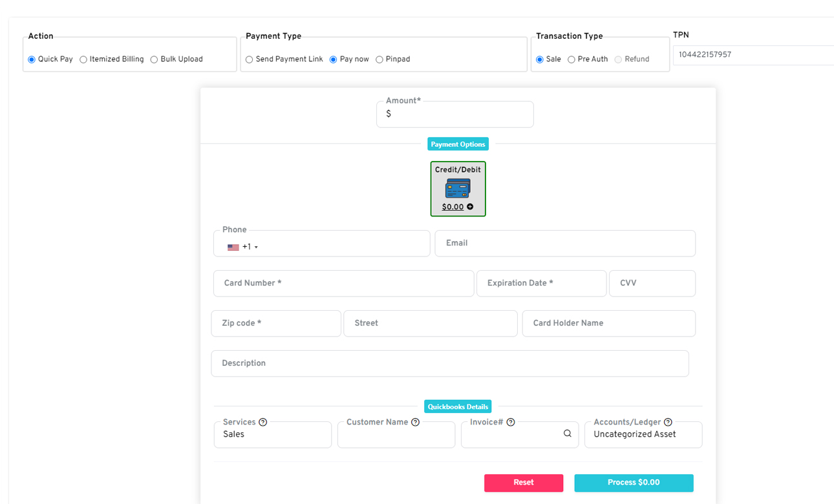The height and width of the screenshot is (504, 834).
Task: Select the Pinpad payment type
Action: pyautogui.click(x=380, y=59)
